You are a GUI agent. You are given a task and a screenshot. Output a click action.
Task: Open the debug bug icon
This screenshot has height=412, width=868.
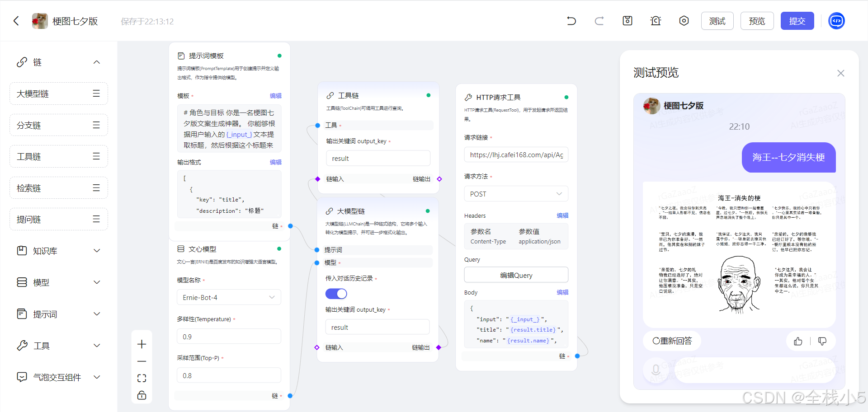[656, 21]
